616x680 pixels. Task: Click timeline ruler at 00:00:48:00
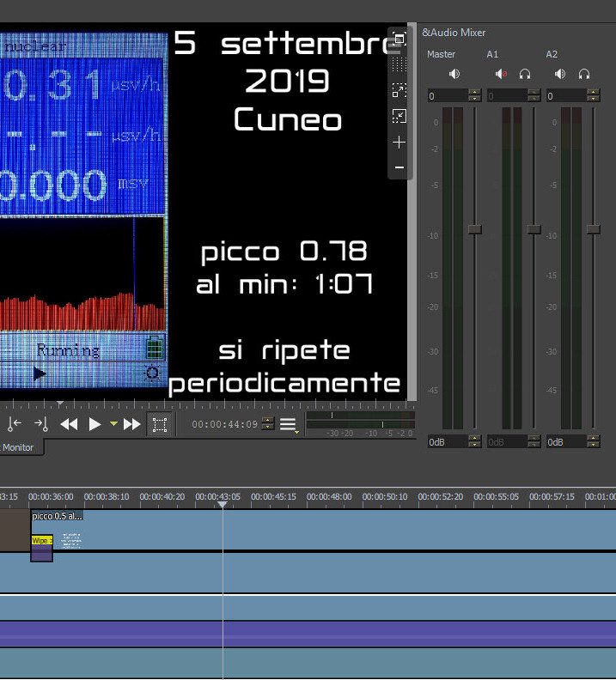(329, 496)
